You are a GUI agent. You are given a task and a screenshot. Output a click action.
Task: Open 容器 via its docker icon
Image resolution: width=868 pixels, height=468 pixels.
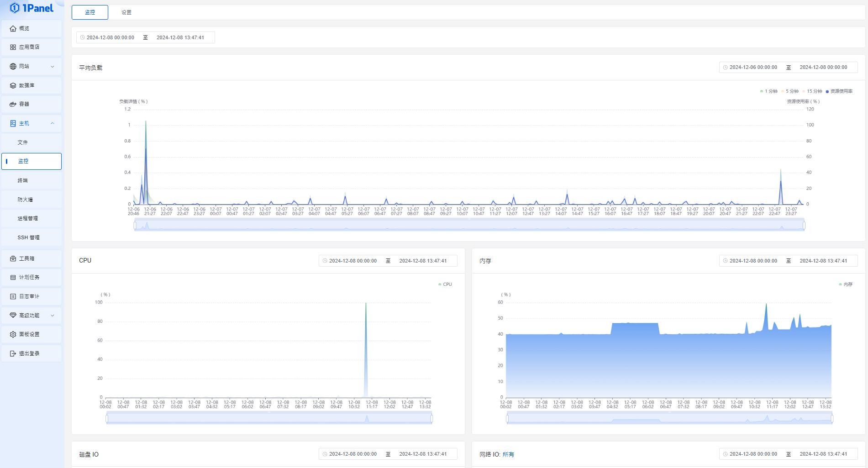tap(13, 104)
